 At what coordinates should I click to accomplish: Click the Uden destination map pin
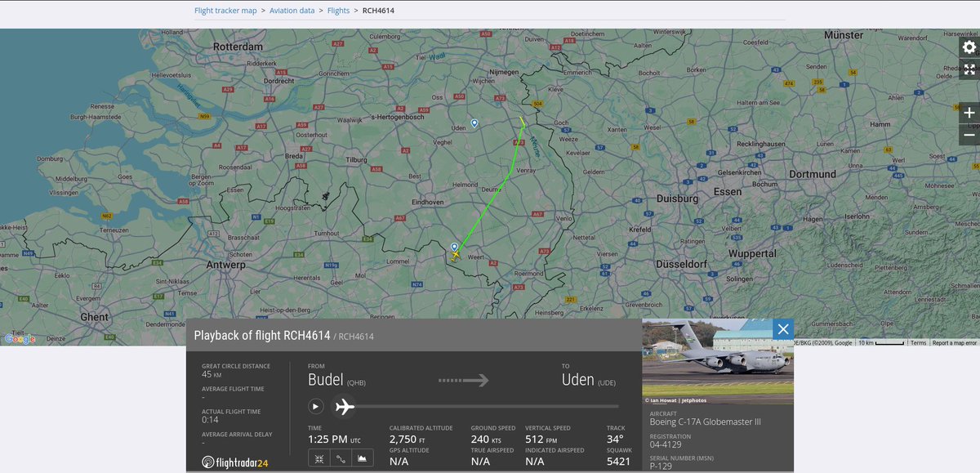[x=474, y=123]
